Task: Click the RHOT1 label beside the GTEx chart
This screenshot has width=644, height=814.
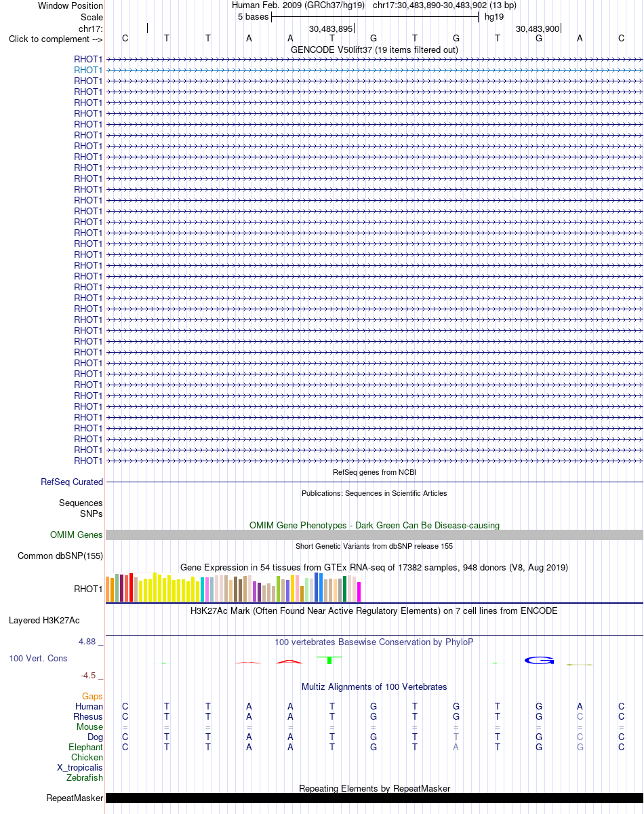Action: click(x=88, y=589)
